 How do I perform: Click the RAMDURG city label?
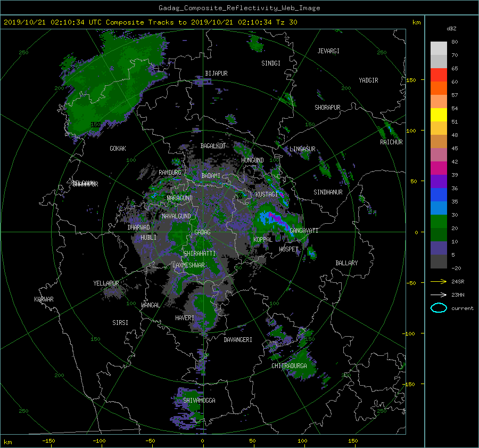[170, 173]
